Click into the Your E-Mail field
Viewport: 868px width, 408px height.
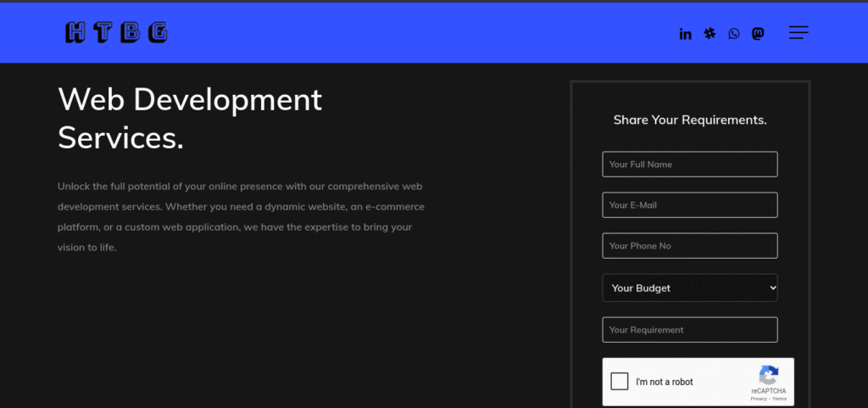tap(689, 205)
